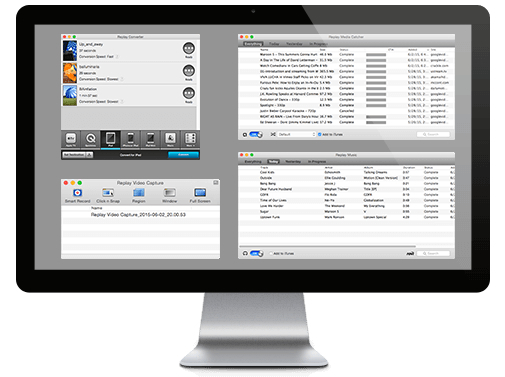Toggle the ON switch in Replay Media Catcher
Viewport: 505px width, 377px height.
click(x=256, y=134)
